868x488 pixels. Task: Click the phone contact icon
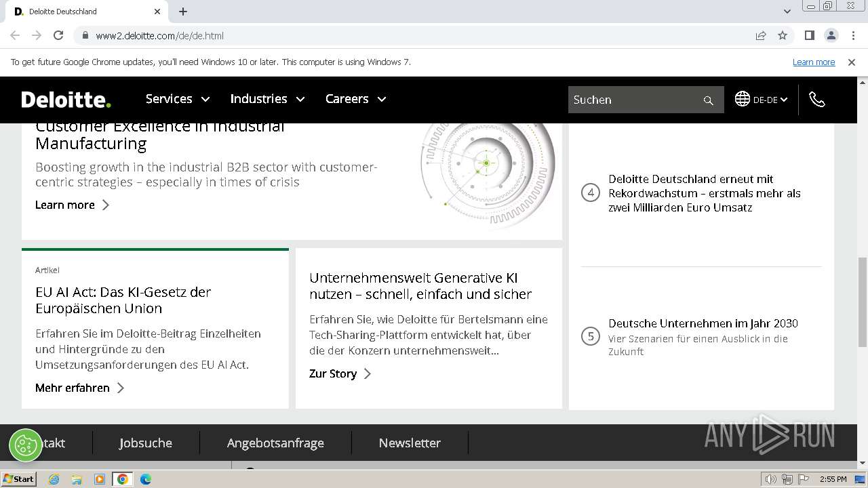817,100
